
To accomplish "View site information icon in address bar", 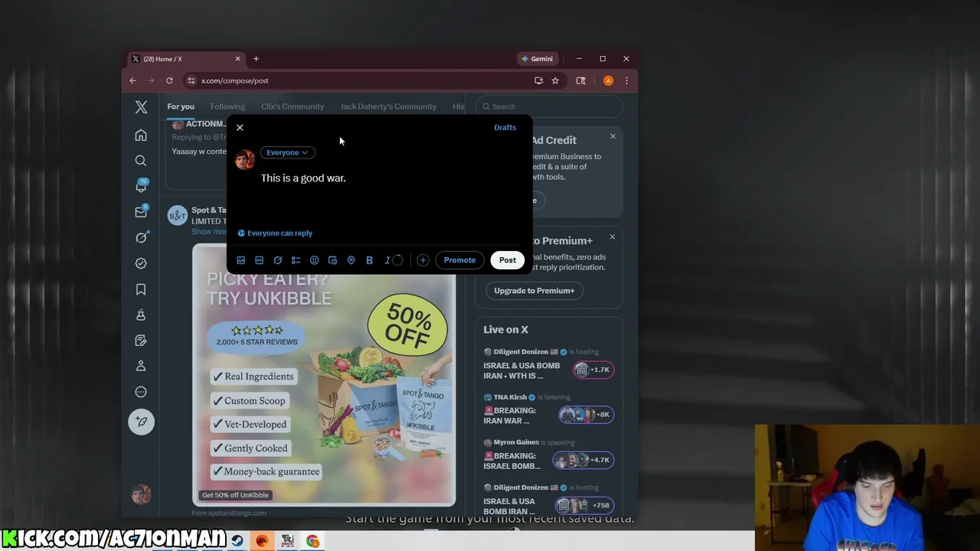I will tap(191, 80).
